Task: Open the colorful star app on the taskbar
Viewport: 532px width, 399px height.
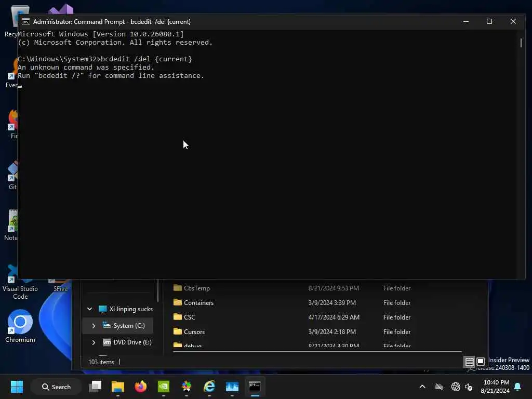Action: (187, 387)
